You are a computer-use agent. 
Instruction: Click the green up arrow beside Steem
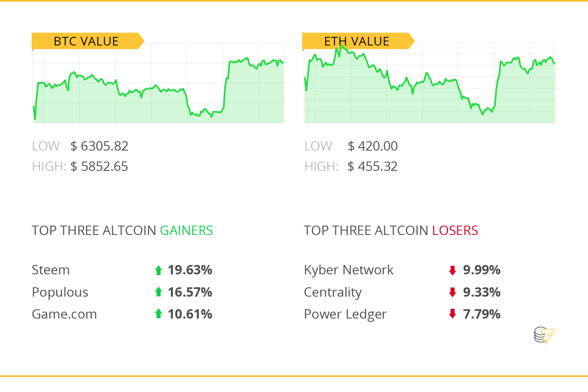click(159, 270)
